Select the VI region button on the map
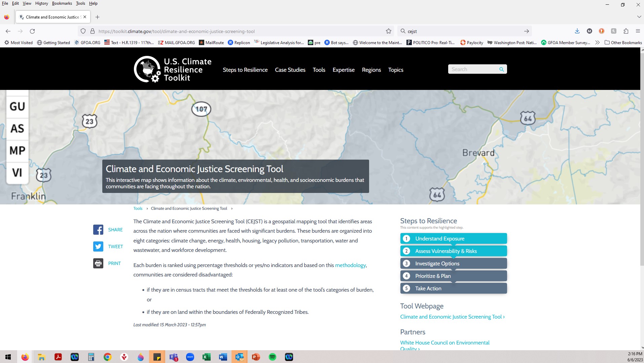644x363 pixels. tap(17, 173)
